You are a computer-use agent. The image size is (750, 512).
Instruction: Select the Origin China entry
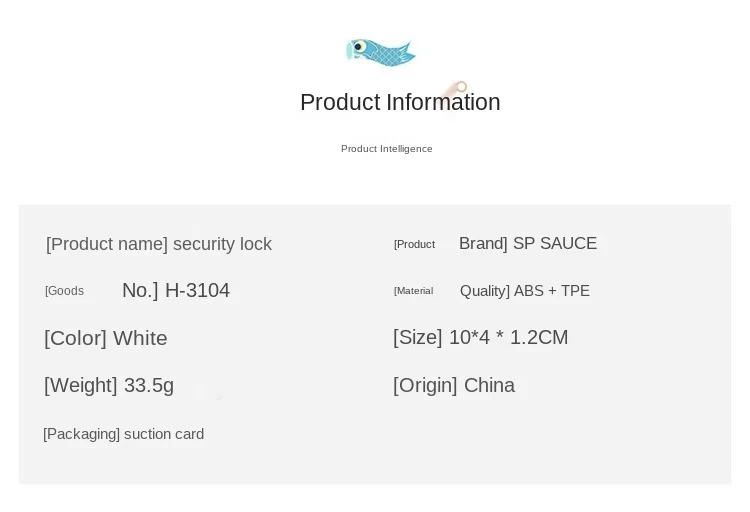[454, 385]
